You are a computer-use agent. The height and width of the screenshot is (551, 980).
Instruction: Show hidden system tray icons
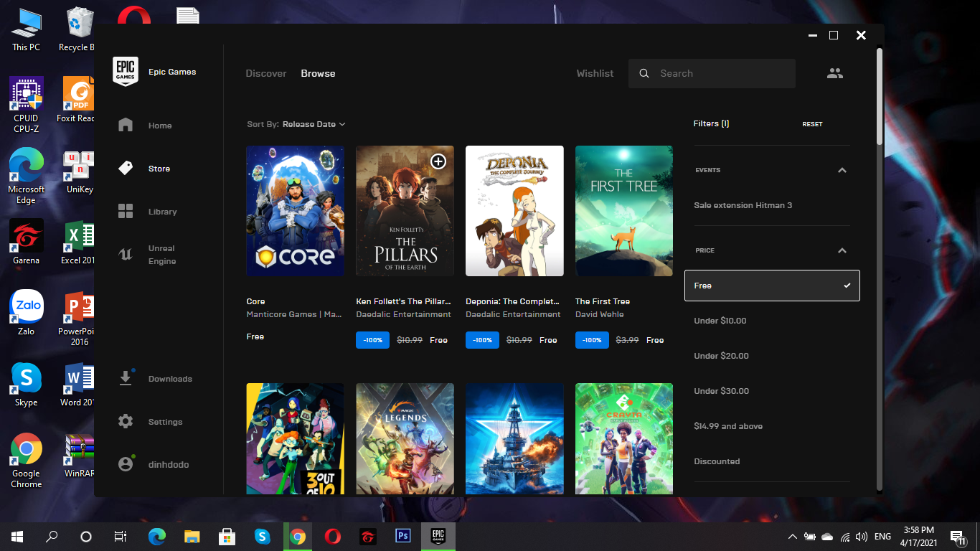(x=792, y=536)
